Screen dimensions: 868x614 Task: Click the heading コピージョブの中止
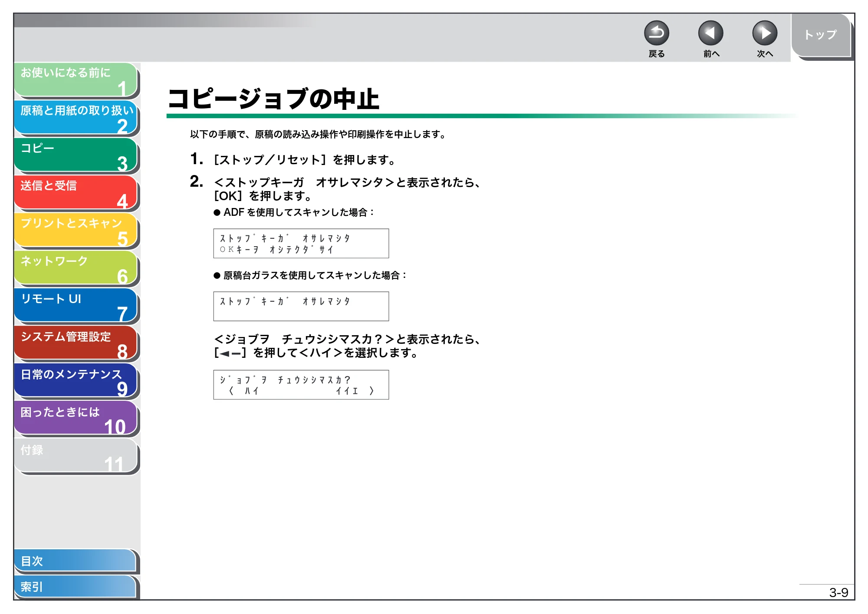(x=273, y=99)
